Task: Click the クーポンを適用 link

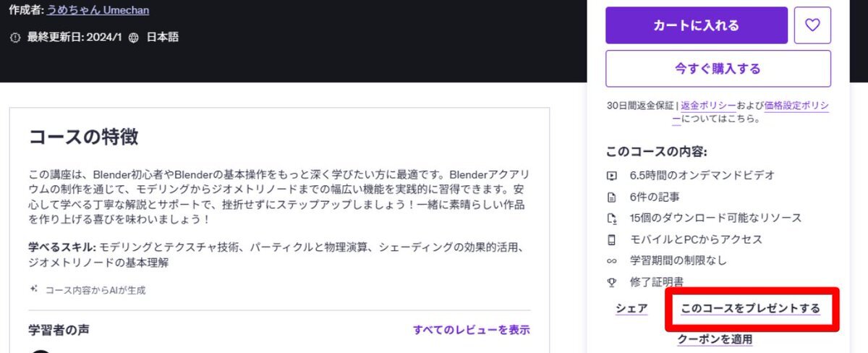Action: pos(715,339)
